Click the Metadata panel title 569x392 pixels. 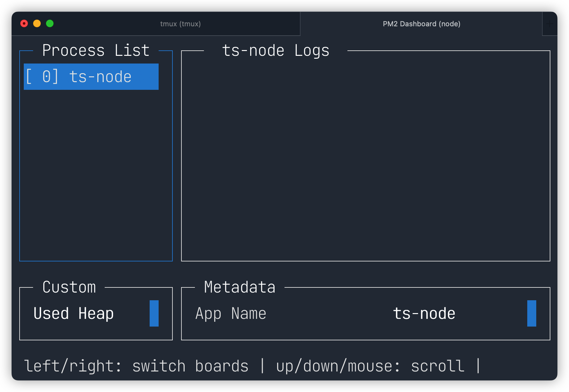click(x=240, y=287)
